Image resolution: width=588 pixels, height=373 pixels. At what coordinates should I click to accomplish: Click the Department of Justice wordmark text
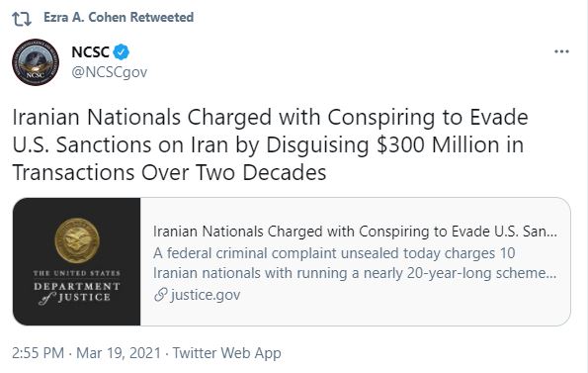click(x=76, y=287)
